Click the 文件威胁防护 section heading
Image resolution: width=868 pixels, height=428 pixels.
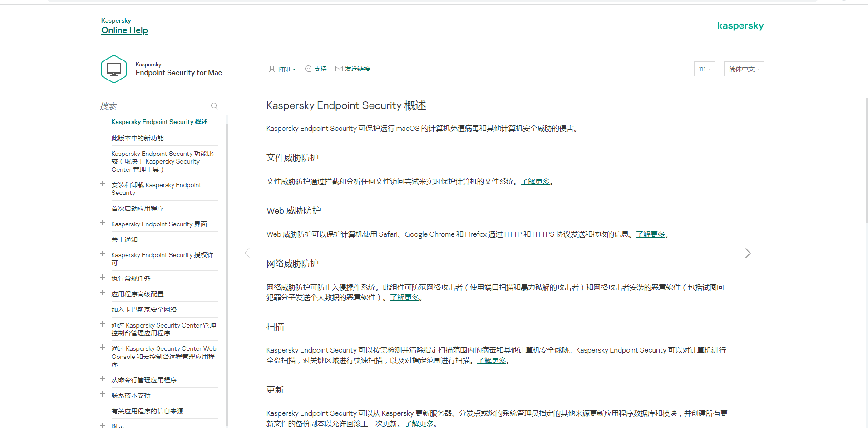(292, 158)
